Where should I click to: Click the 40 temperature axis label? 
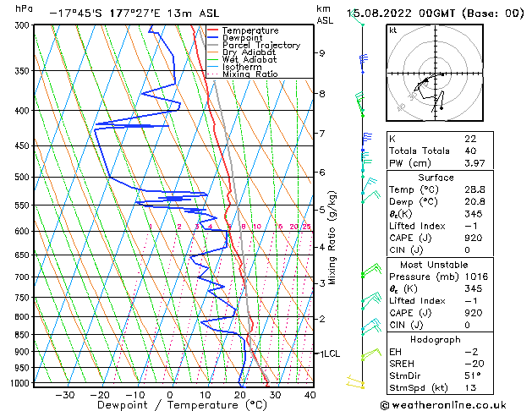pos(310,395)
